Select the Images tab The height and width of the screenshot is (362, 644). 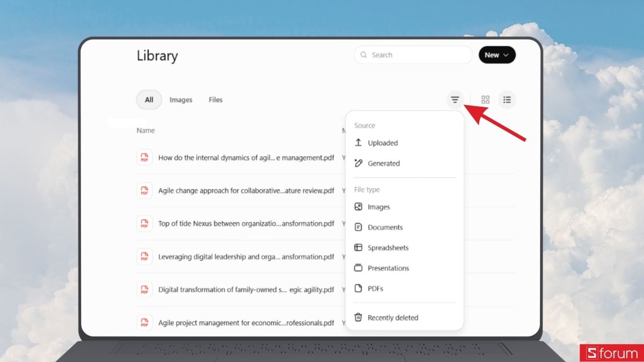click(181, 100)
